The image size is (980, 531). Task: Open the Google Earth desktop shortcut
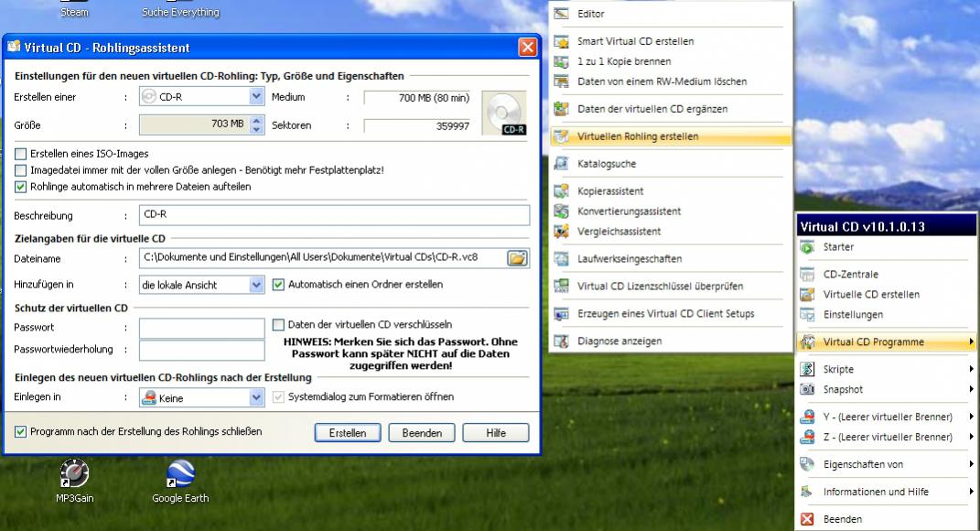[x=180, y=481]
